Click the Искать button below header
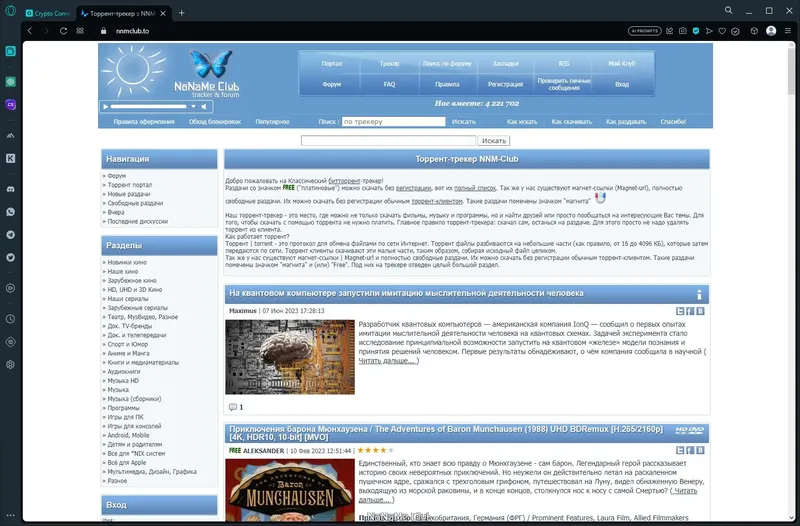The height and width of the screenshot is (526, 800). tap(494, 141)
